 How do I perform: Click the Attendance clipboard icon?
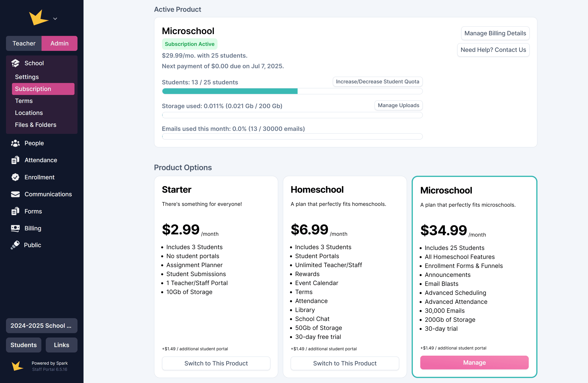15,160
